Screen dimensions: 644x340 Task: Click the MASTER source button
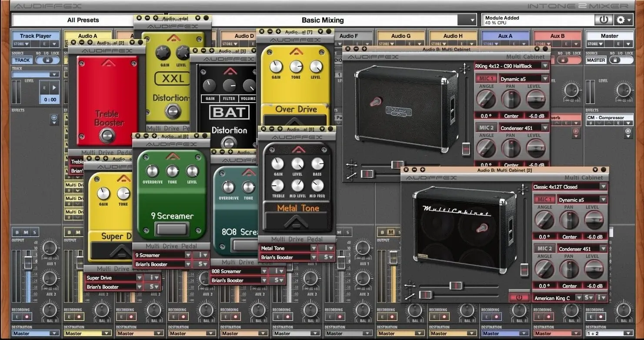(596, 60)
